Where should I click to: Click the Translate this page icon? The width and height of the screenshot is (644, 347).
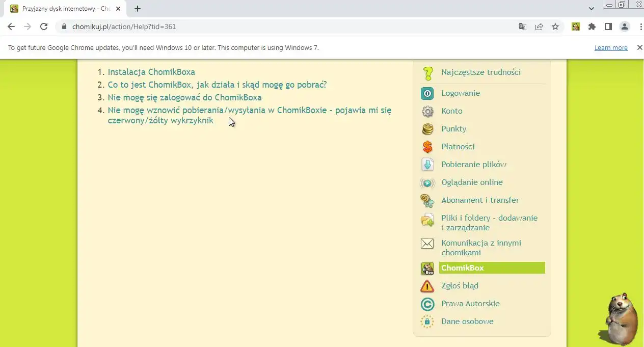(x=523, y=26)
